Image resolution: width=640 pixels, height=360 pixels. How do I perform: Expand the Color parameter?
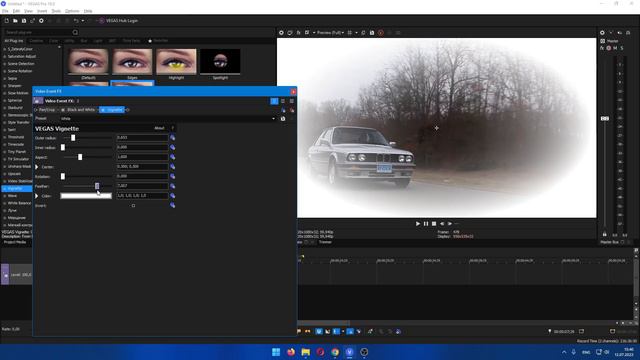pyautogui.click(x=37, y=196)
